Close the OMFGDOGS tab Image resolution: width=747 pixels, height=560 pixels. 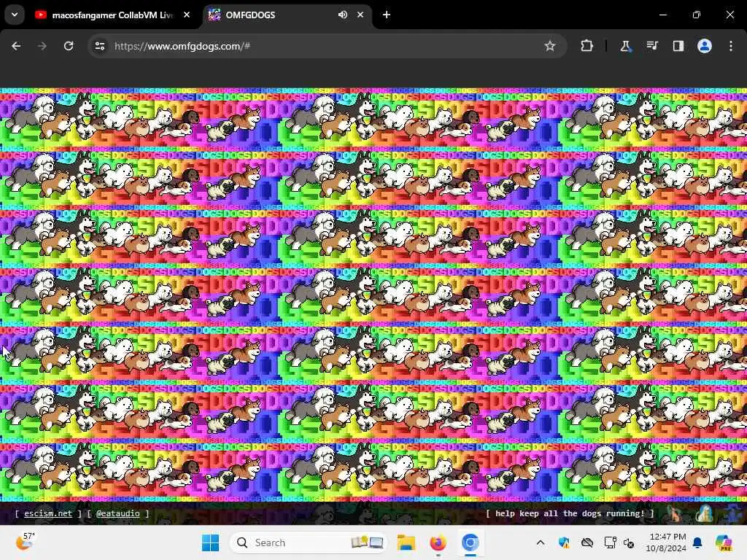[x=360, y=15]
